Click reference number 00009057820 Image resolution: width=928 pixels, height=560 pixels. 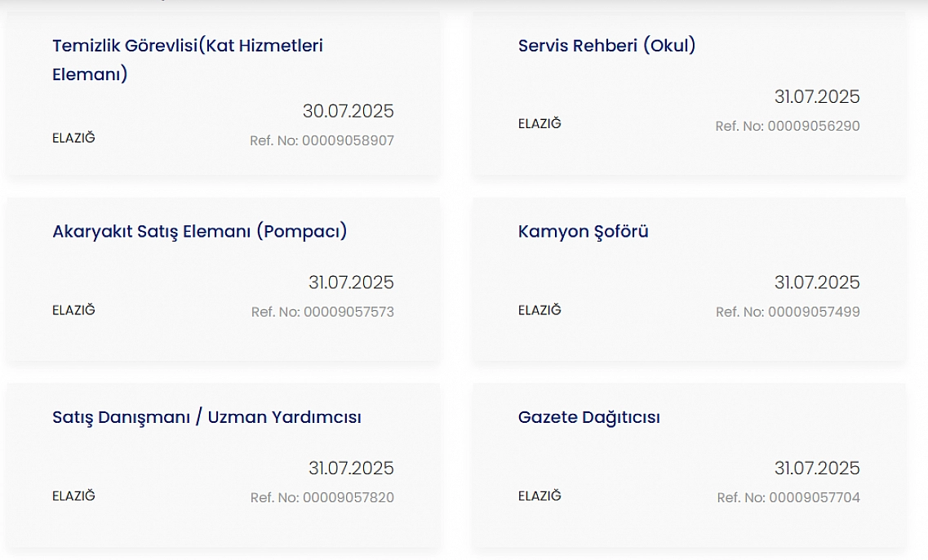coord(322,498)
